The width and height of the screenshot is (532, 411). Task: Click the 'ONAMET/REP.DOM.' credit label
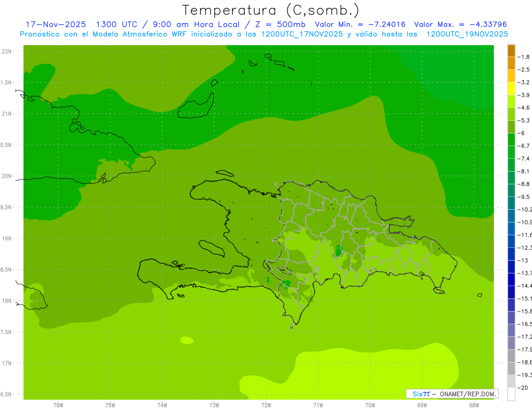468,394
